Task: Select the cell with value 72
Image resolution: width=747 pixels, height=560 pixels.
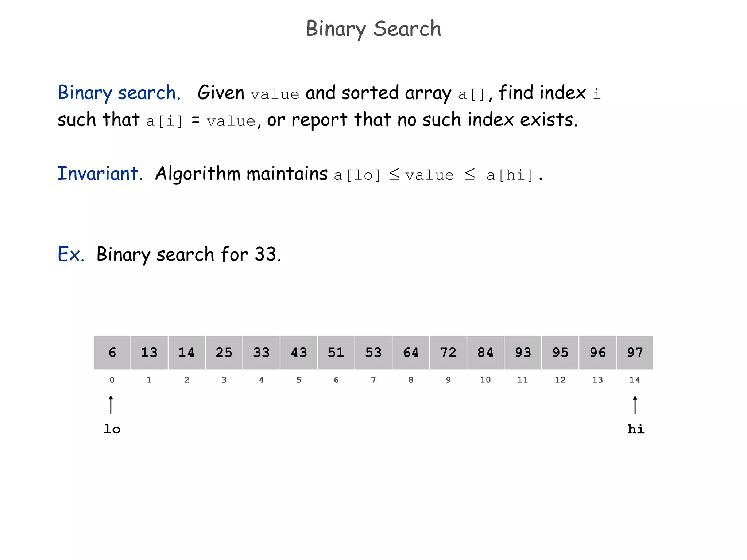Action: click(x=448, y=353)
